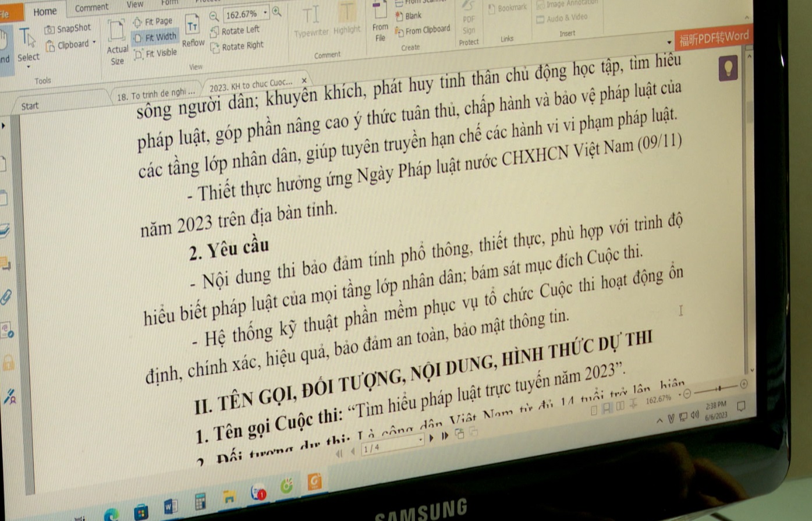The image size is (812, 521).
Task: Switch to the Comment ribbon tab
Action: tap(91, 8)
